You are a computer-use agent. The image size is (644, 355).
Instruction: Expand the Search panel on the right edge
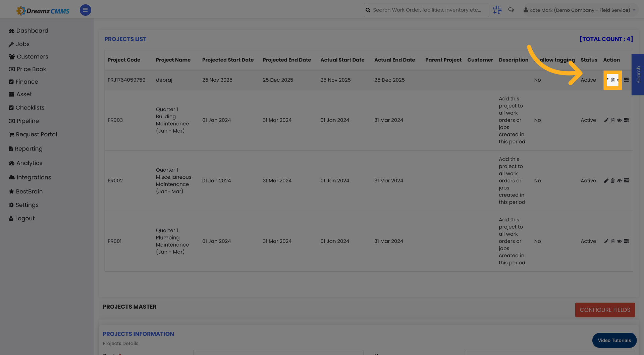click(x=638, y=75)
